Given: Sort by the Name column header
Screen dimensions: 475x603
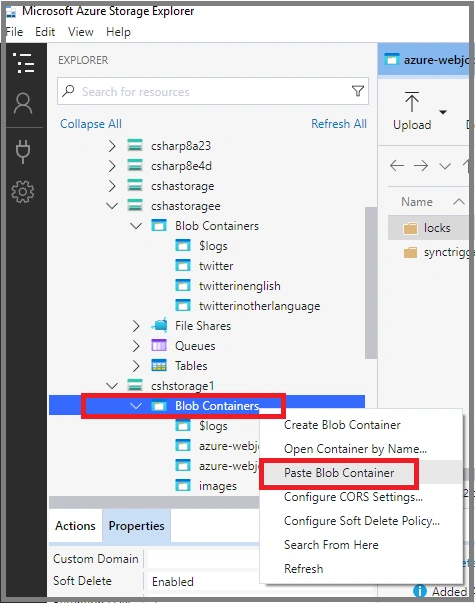Looking at the screenshot, I should (x=417, y=202).
